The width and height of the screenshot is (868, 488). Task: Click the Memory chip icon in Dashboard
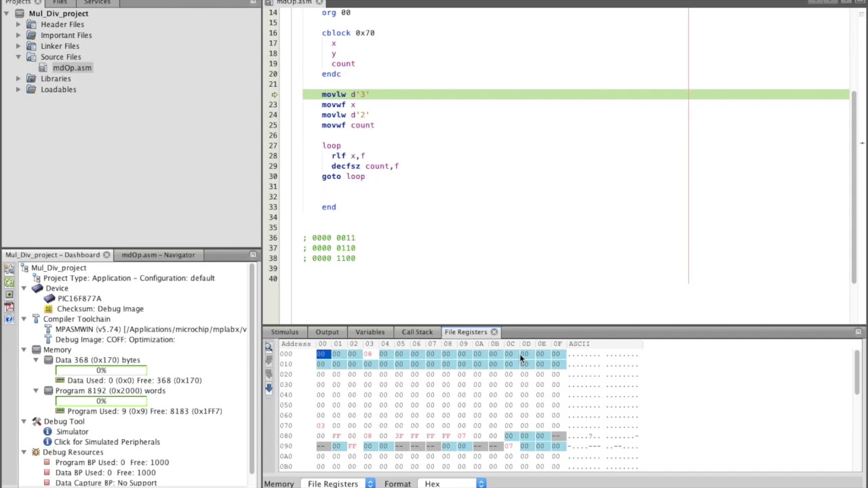coord(37,350)
